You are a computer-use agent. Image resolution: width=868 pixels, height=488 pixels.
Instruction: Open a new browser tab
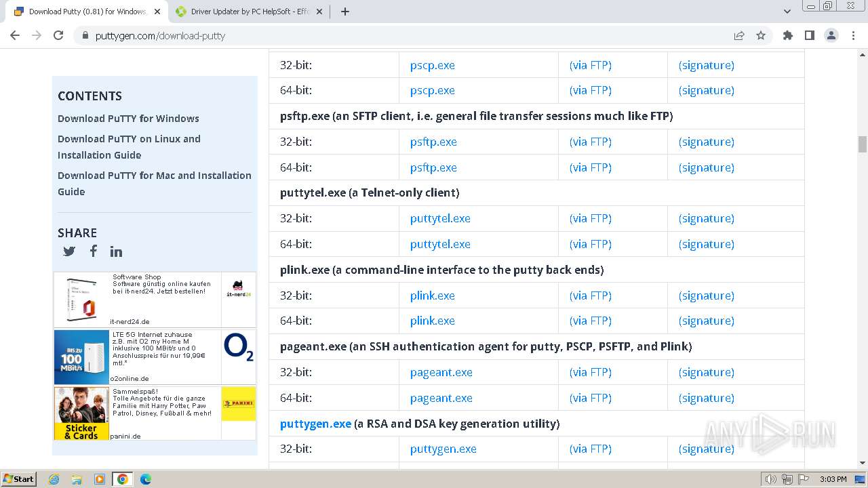345,12
